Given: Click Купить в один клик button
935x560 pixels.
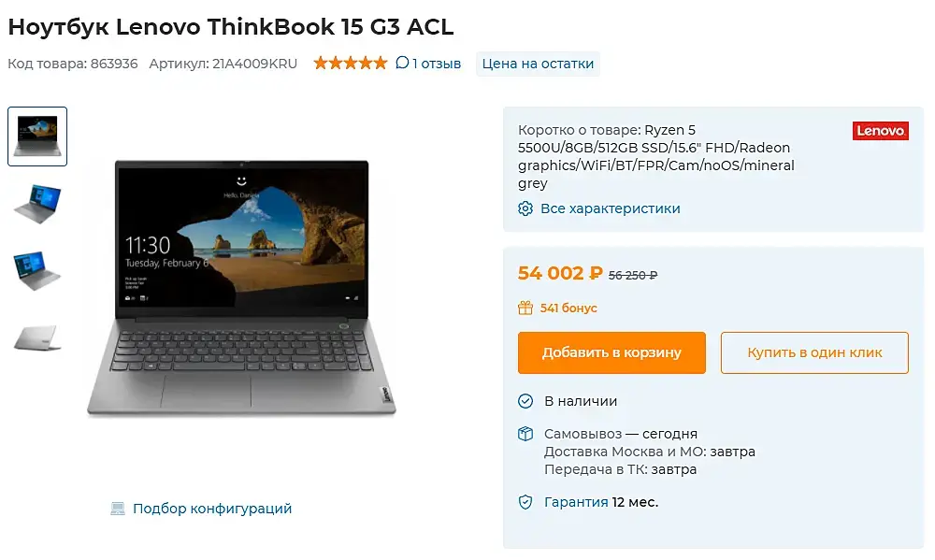Looking at the screenshot, I should coord(814,353).
